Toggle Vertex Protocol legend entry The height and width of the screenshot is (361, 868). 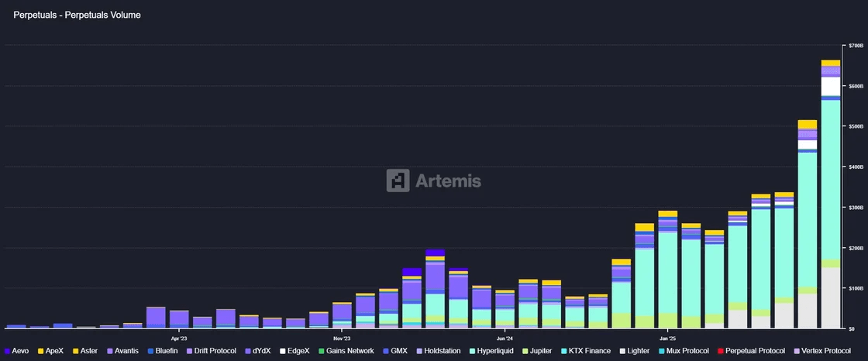click(822, 351)
